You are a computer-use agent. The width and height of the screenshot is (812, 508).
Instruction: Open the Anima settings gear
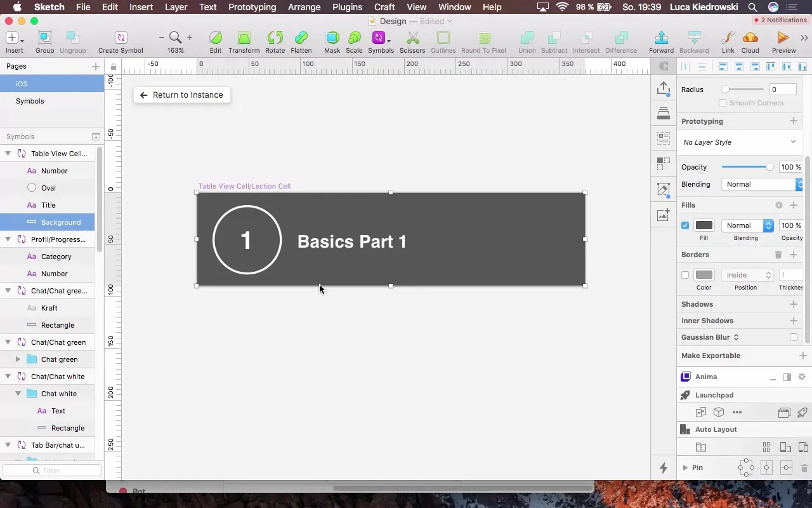tap(802, 377)
